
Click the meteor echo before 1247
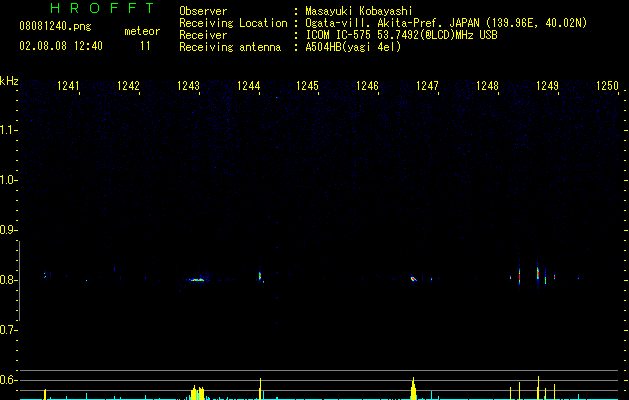pyautogui.click(x=414, y=278)
